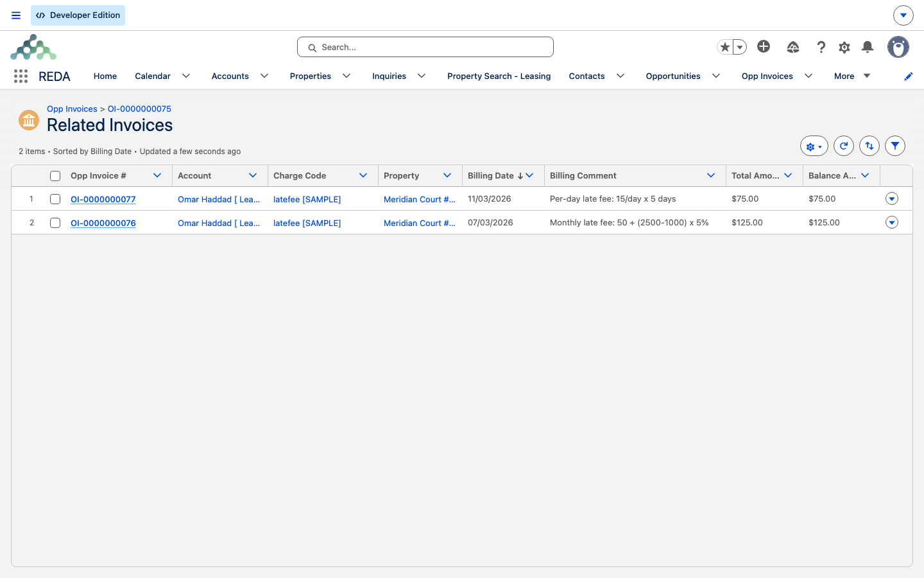Open row actions for OI-0000000077
Image resolution: width=924 pixels, height=578 pixels.
tap(892, 199)
